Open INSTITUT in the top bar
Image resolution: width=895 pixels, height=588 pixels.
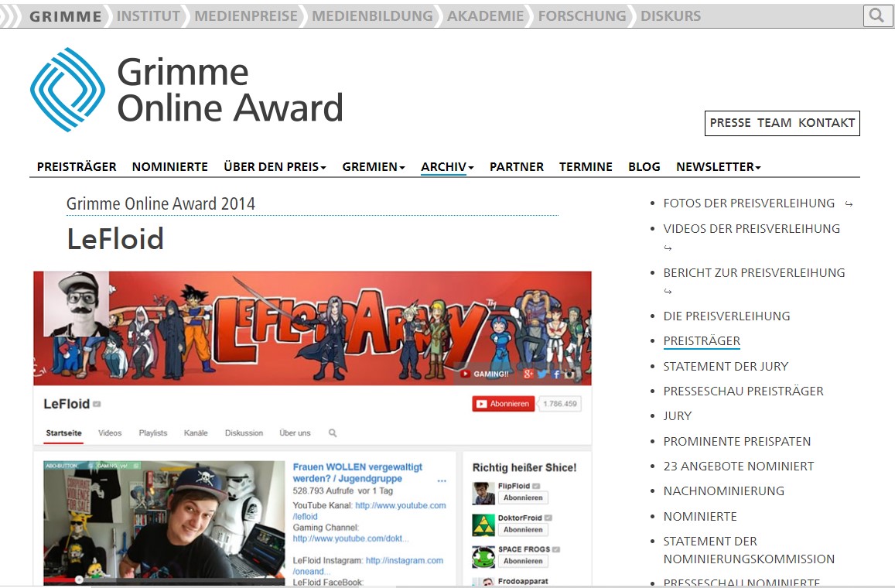(x=149, y=16)
